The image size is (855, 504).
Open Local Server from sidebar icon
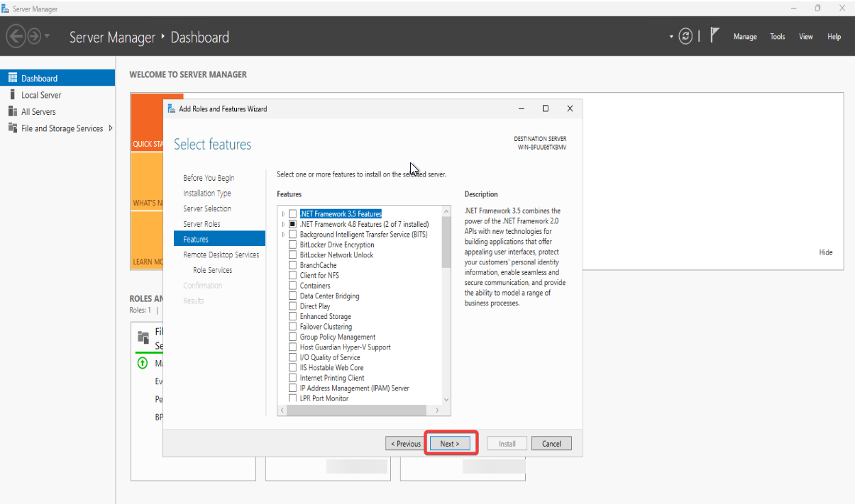pyautogui.click(x=12, y=95)
